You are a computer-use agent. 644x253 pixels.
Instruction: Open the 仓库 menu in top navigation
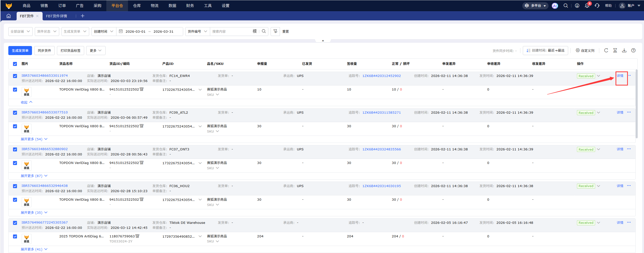(x=137, y=6)
